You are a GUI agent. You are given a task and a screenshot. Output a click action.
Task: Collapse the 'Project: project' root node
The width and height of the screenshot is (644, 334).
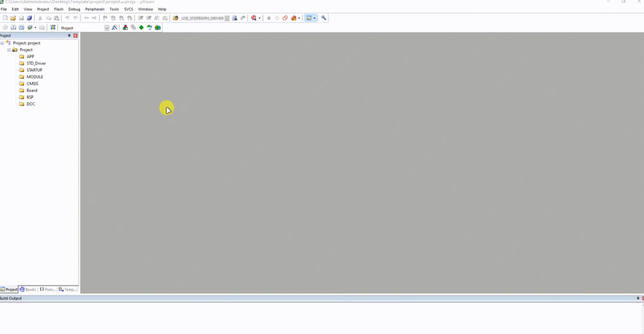point(2,43)
